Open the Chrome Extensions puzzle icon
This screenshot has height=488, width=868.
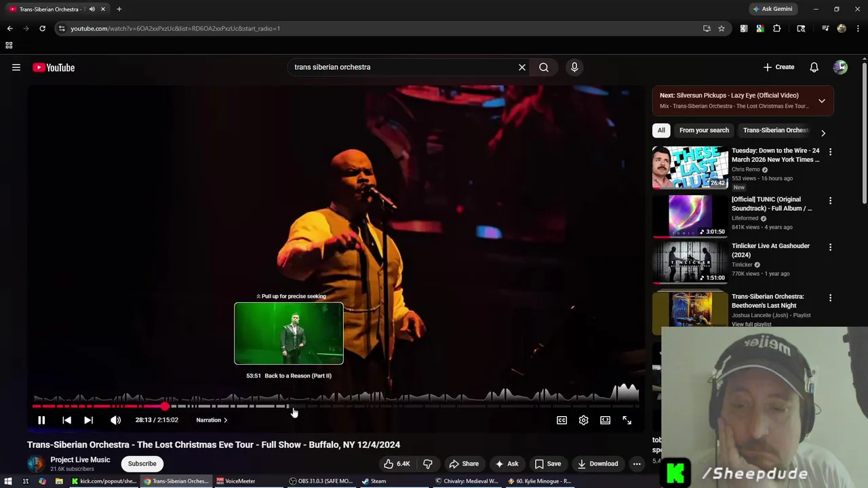coord(777,28)
